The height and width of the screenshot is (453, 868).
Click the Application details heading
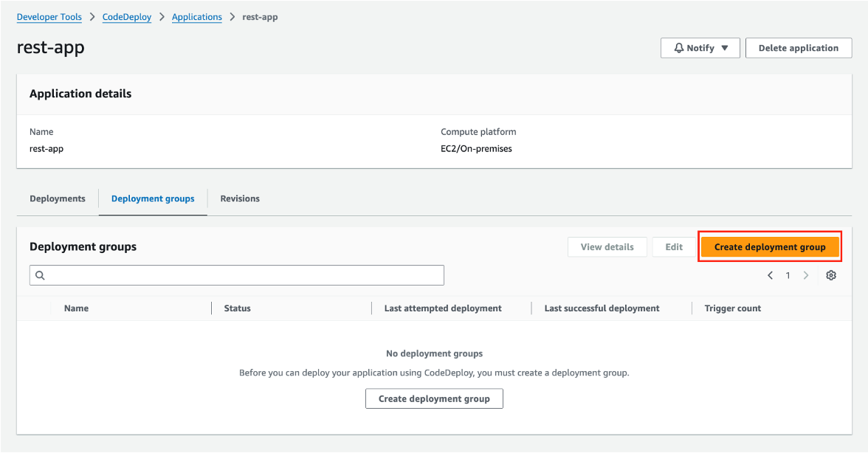tap(80, 94)
